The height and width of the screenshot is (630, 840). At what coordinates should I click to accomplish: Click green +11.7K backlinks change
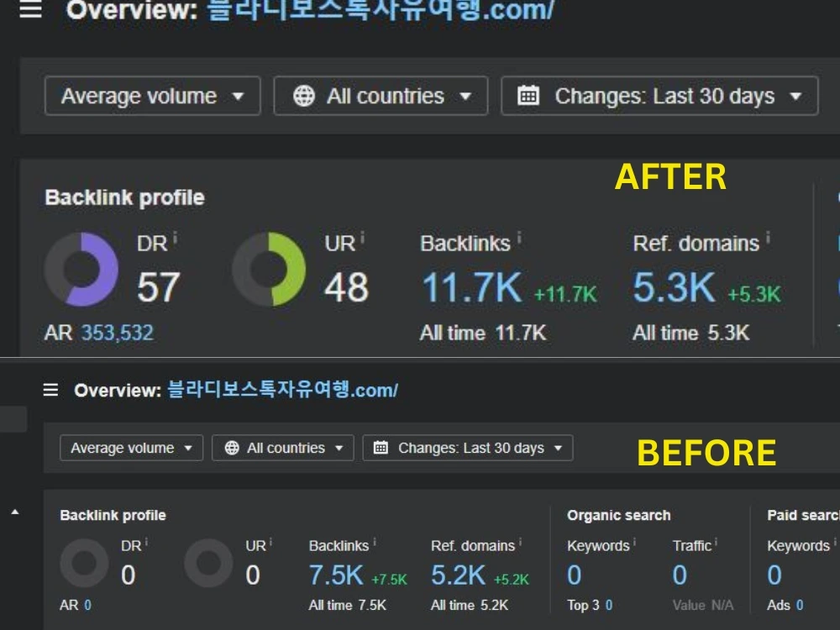(565, 294)
